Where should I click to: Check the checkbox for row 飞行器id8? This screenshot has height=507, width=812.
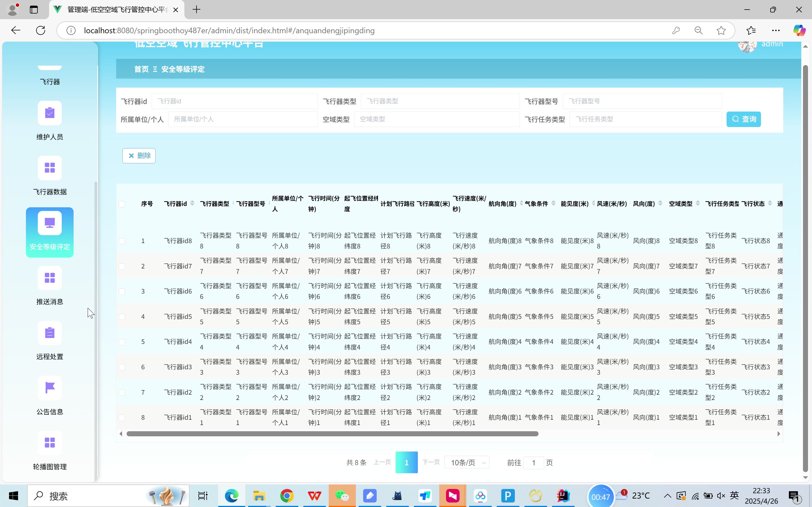[x=122, y=241]
